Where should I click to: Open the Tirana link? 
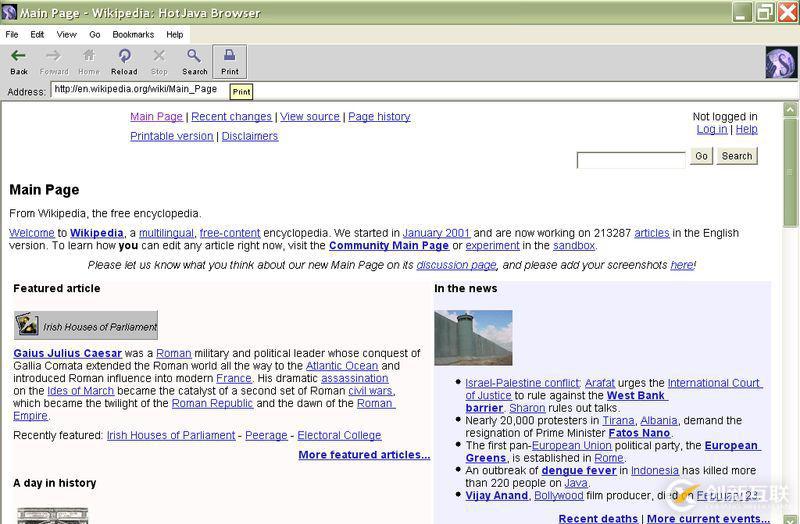[x=618, y=420]
